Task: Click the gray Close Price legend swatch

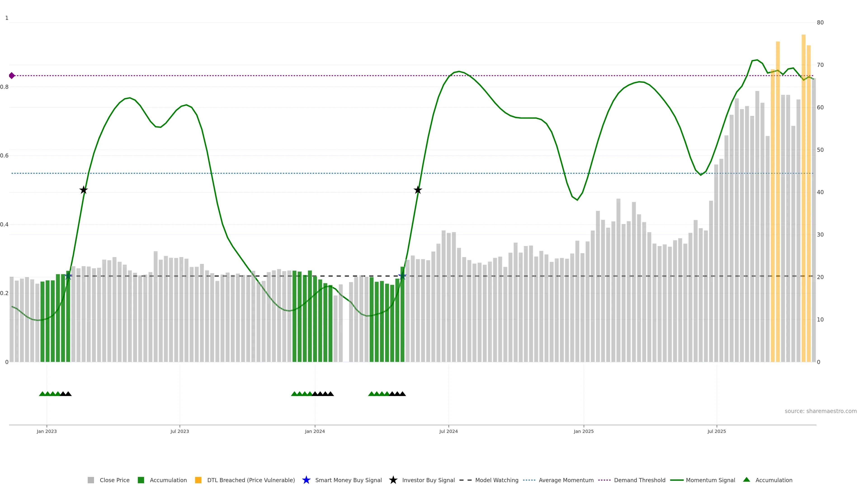Action: [x=91, y=480]
